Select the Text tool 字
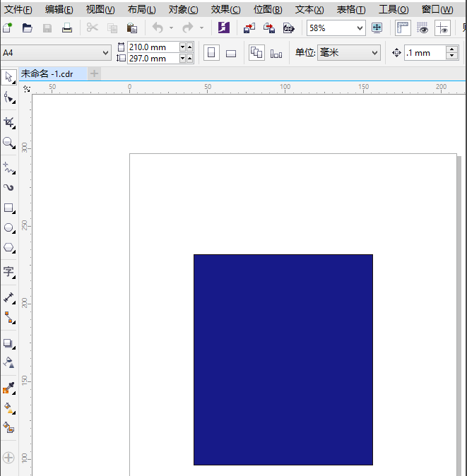This screenshot has height=476, width=467. click(9, 272)
